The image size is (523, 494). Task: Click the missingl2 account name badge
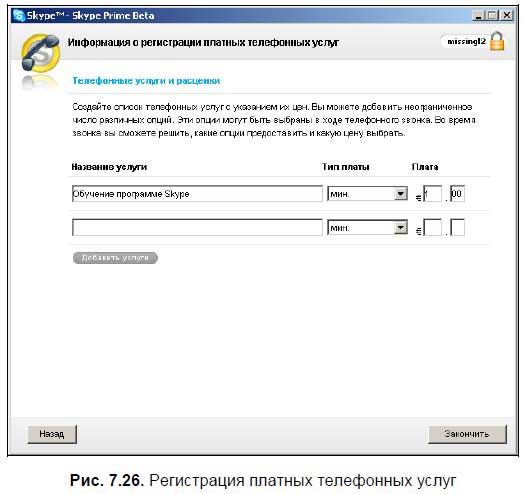(x=466, y=42)
